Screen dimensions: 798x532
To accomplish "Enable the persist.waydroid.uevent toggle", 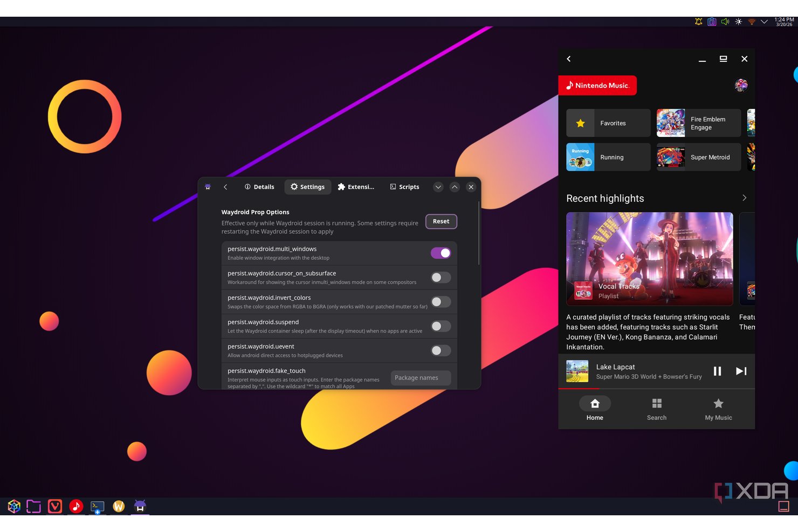I will tap(441, 350).
